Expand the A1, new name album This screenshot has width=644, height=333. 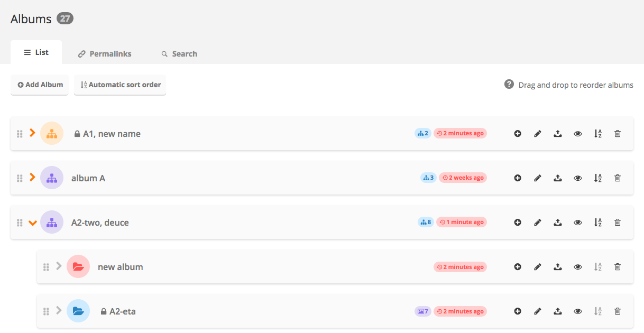tap(32, 133)
